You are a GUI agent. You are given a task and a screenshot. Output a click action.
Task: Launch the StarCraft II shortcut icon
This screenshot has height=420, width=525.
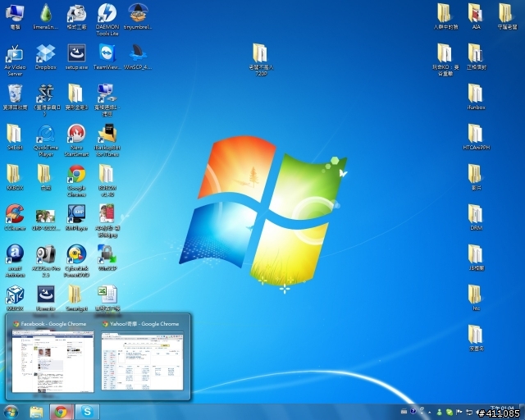[x=46, y=100]
